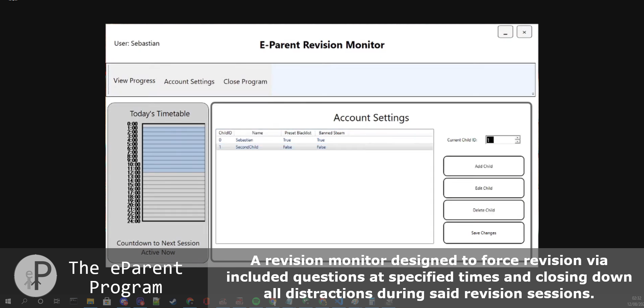This screenshot has width=644, height=308.
Task: Increase Current Child ID with up arrow
Action: click(x=517, y=138)
